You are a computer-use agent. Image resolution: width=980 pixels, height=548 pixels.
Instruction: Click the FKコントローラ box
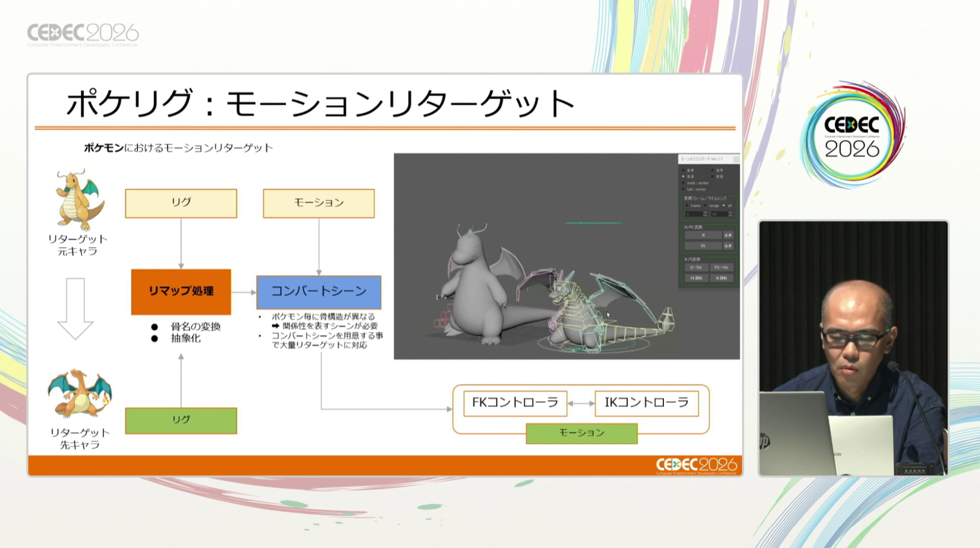(515, 403)
